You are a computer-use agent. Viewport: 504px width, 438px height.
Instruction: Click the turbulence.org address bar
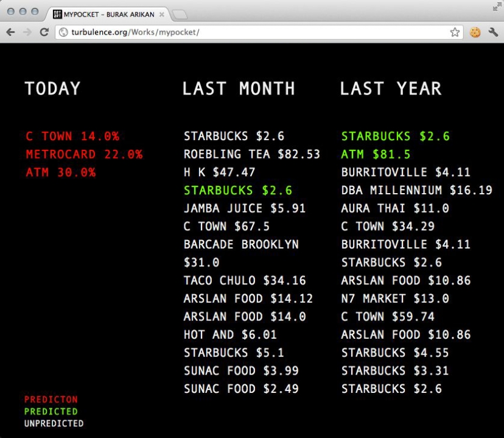point(243,32)
